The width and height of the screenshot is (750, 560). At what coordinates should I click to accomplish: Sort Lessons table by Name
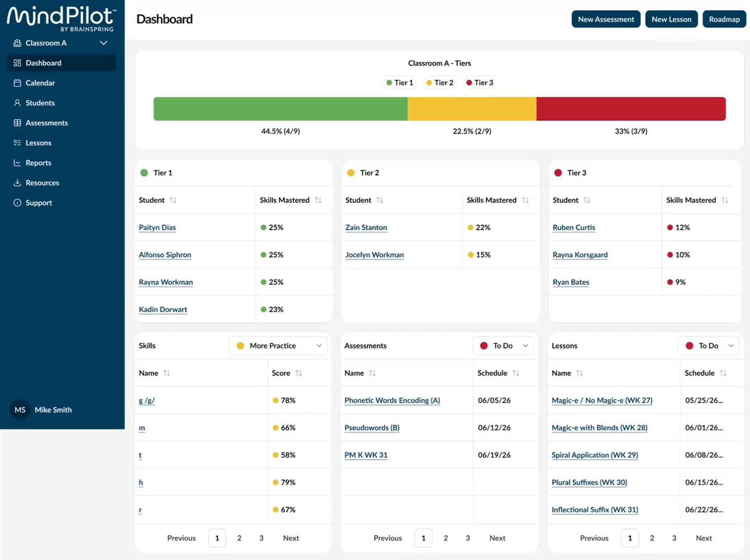tap(580, 373)
